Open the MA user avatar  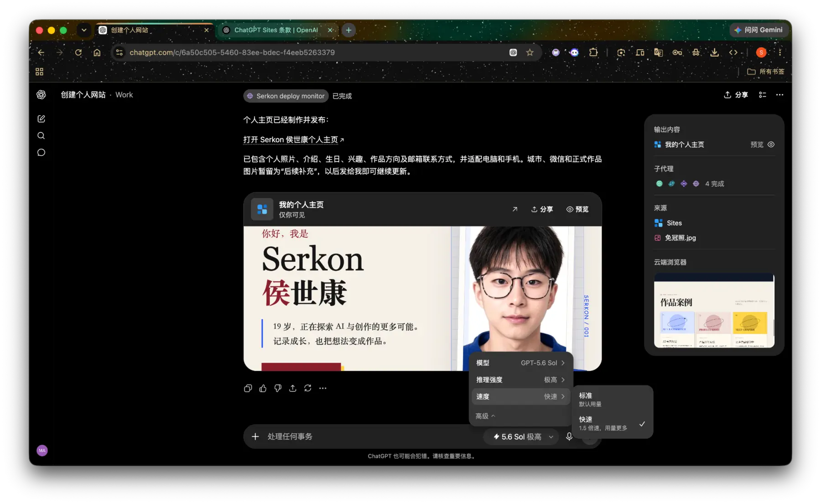coord(42,451)
